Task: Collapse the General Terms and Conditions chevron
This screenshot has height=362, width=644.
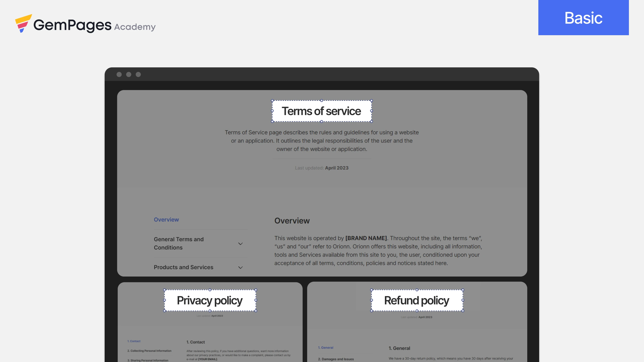Action: (x=240, y=243)
